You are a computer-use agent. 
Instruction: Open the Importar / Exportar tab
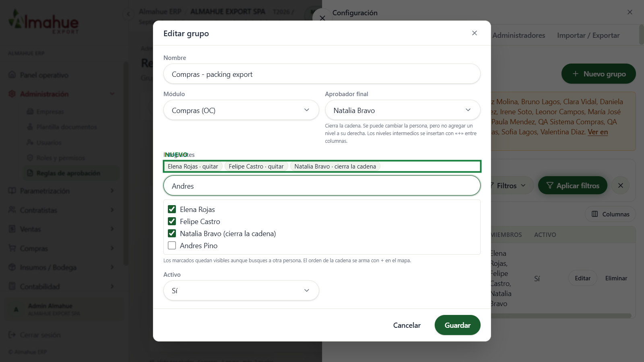[x=588, y=35]
